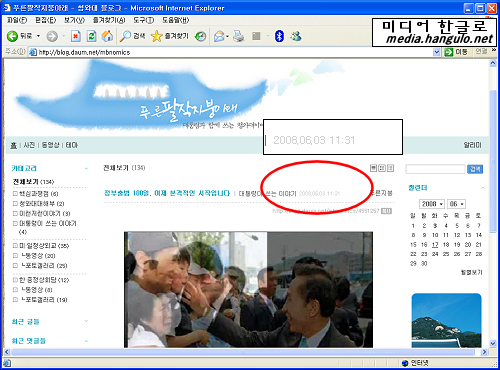Open the Back button history dropdown arrow
The height and width of the screenshot is (370, 500).
(x=38, y=36)
